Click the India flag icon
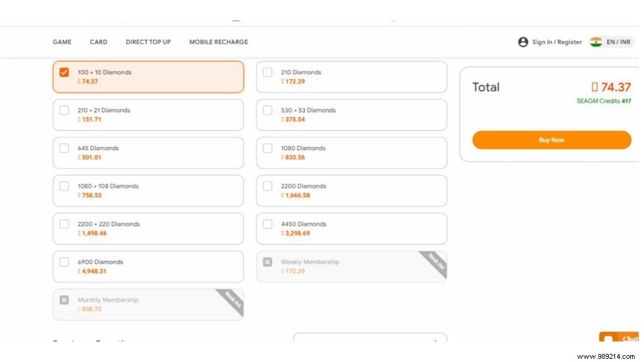 (596, 42)
